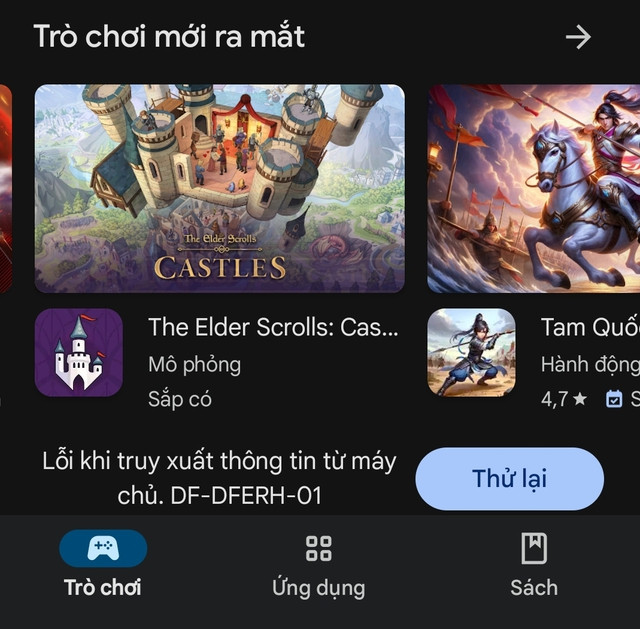Tap The Elder Scrolls Castles app icon

tap(79, 353)
